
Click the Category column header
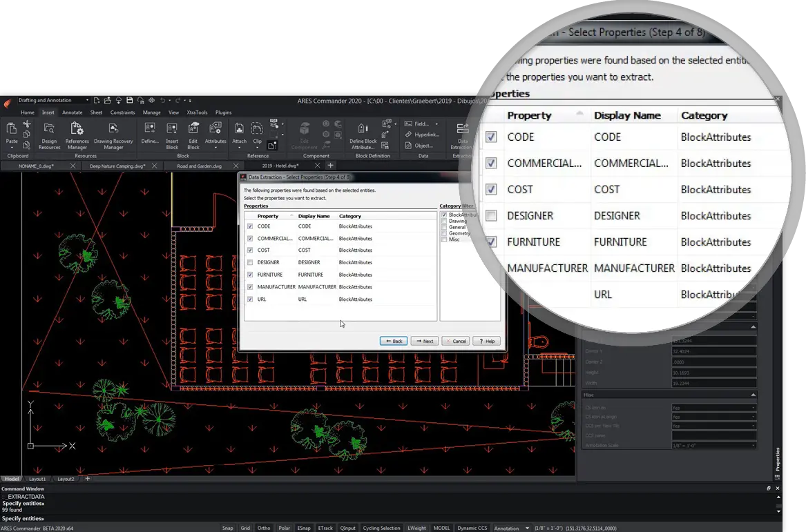(x=350, y=216)
